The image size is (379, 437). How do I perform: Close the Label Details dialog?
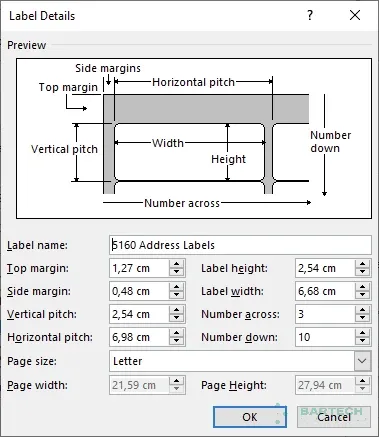point(355,15)
